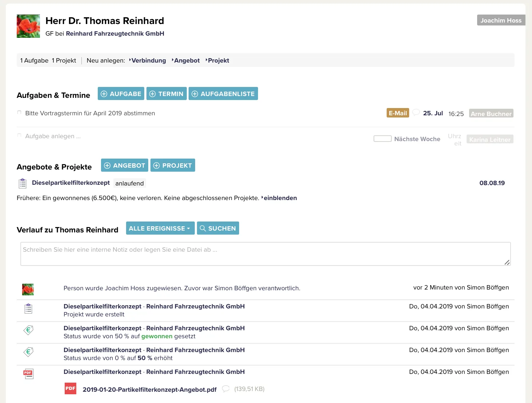Change the task date 25. Jul
This screenshot has height=403, width=532.
pyautogui.click(x=433, y=113)
